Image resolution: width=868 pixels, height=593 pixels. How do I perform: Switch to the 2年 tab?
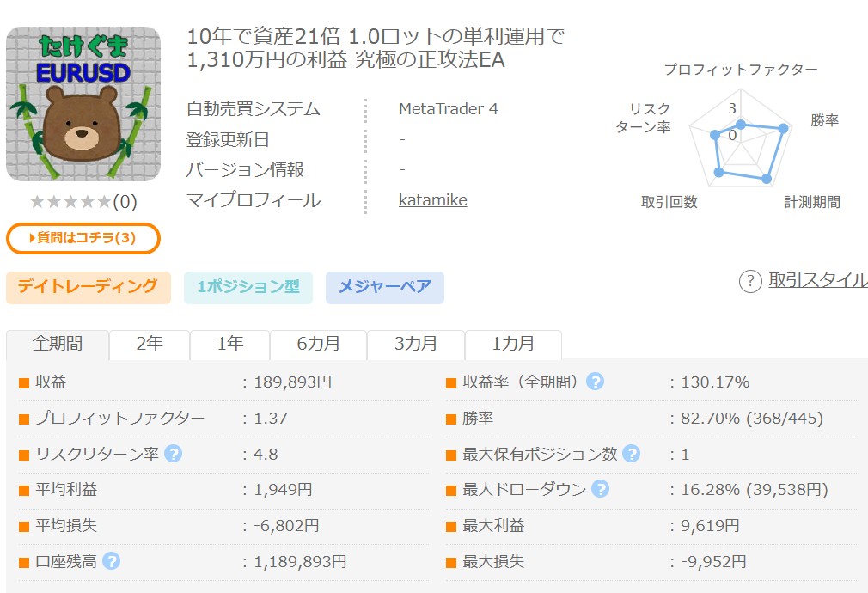point(150,345)
